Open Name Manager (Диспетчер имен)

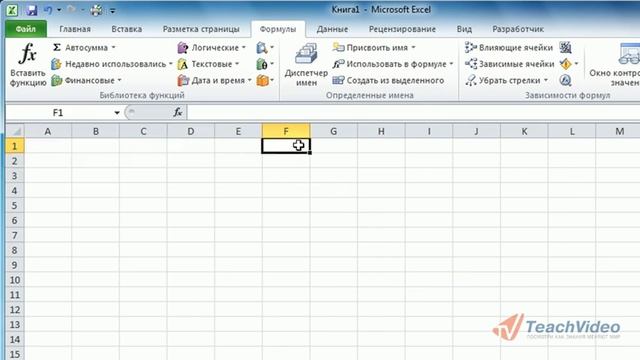point(306,64)
